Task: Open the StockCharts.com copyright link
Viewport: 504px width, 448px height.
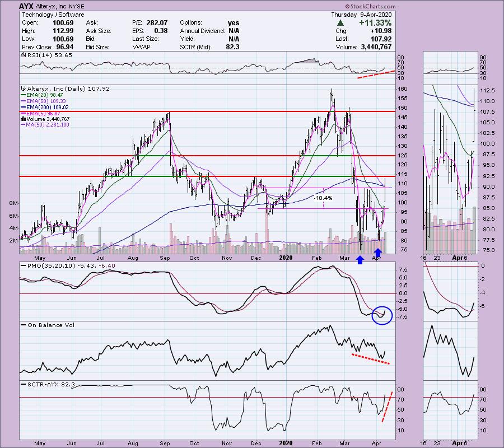Action: click(x=370, y=6)
